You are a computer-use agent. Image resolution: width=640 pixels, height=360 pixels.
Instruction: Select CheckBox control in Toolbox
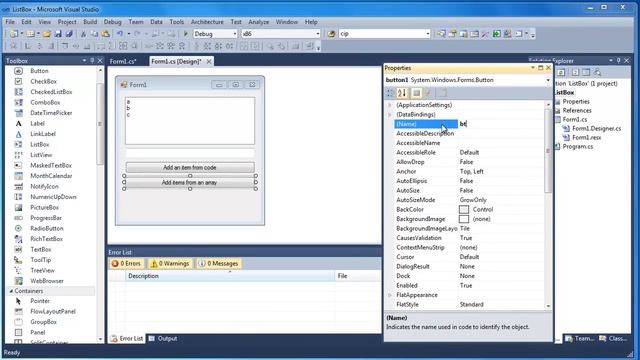[43, 82]
